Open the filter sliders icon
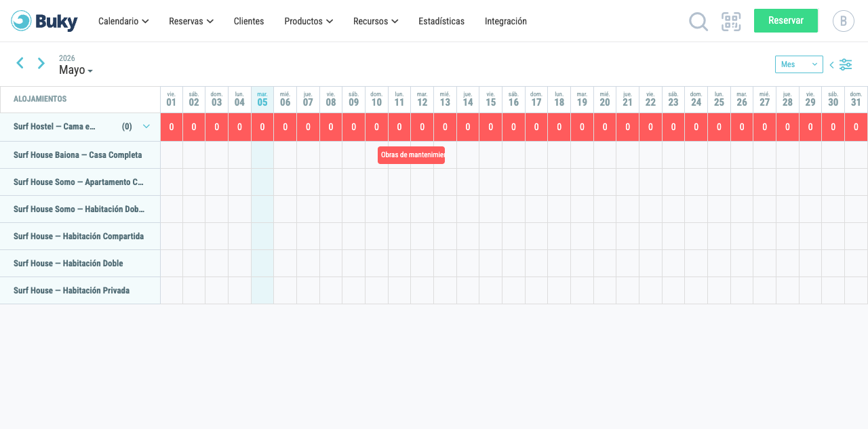 [x=846, y=64]
